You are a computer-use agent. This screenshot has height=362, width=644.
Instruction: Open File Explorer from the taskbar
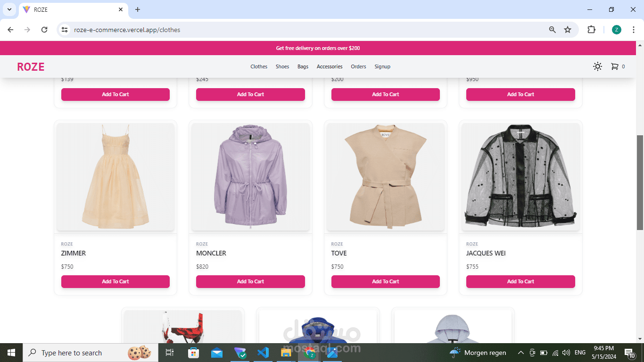286,353
